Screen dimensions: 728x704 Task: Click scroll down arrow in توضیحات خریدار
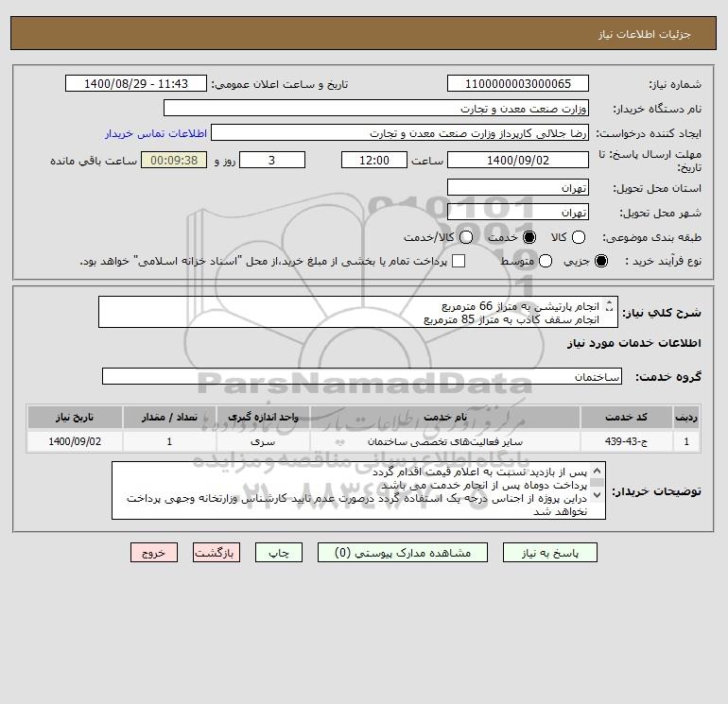(x=598, y=495)
